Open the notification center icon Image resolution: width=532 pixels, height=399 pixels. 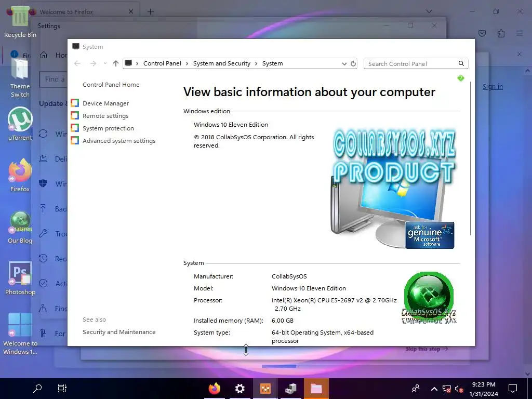[x=513, y=388]
